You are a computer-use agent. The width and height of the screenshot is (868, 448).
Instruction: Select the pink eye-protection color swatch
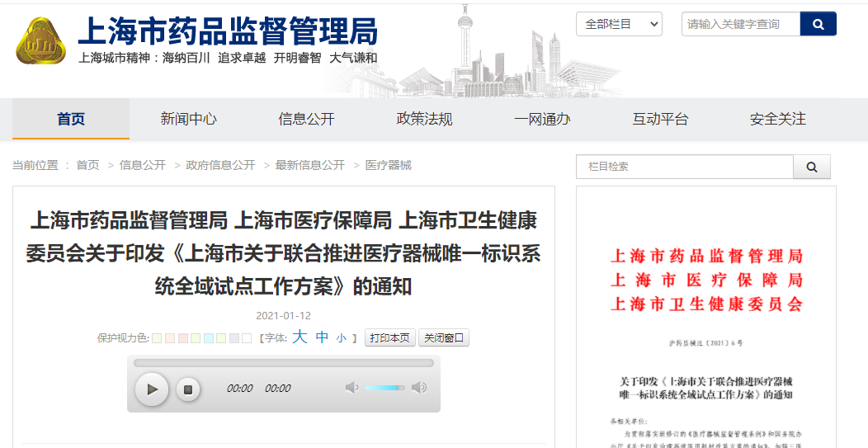182,337
